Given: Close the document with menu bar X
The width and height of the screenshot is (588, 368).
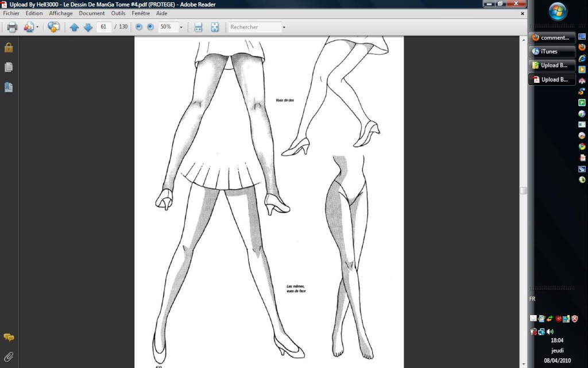Looking at the screenshot, I should [x=523, y=14].
